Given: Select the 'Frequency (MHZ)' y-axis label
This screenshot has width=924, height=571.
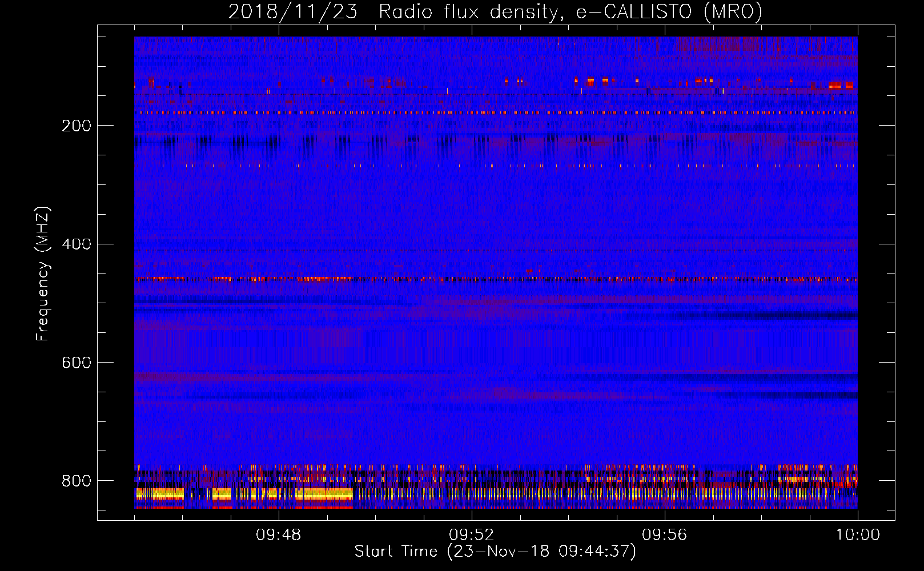Looking at the screenshot, I should [43, 274].
